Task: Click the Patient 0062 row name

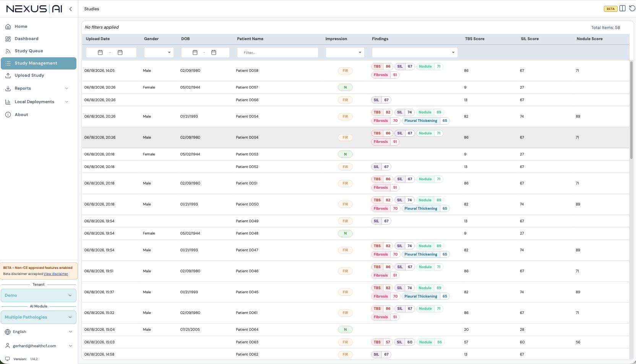Action: click(247, 354)
